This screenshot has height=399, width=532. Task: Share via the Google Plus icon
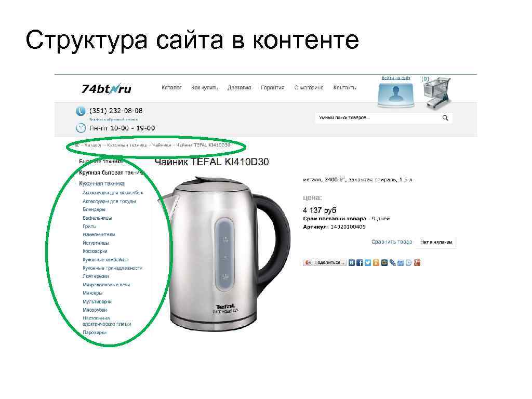coord(417,262)
